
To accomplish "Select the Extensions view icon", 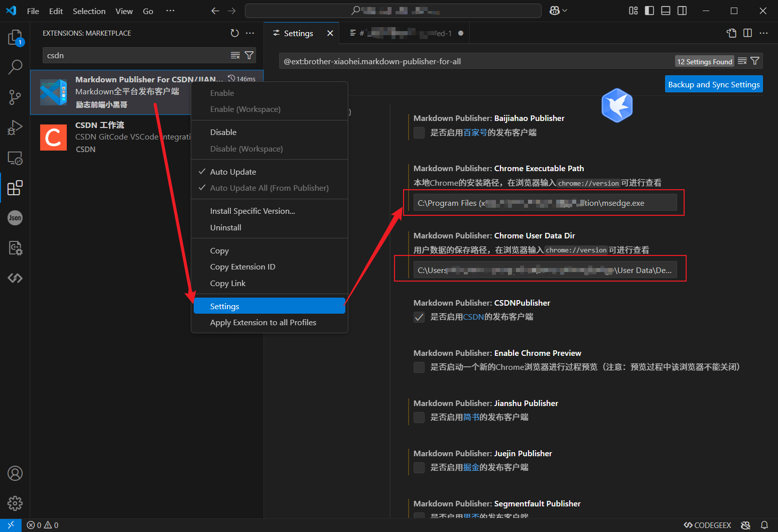I will coord(15,188).
